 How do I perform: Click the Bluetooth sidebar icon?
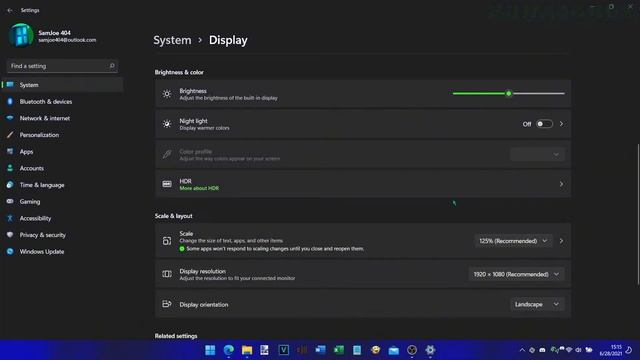(10, 102)
